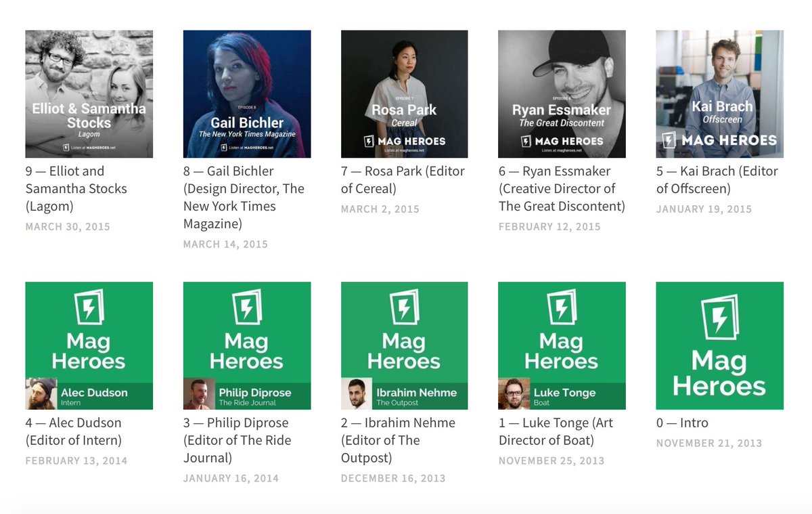Click Mag Heroes logo on Rosa Park cover
The image size is (812, 514).
click(x=405, y=141)
